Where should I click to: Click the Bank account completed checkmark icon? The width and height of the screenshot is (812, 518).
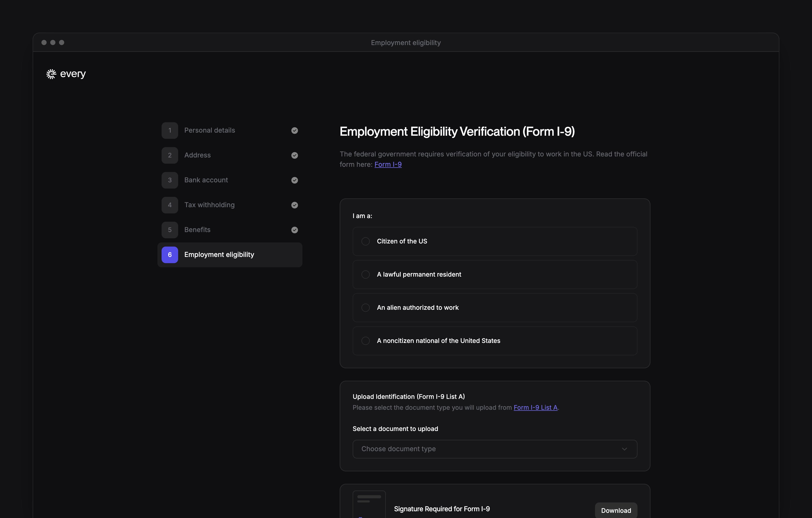294,180
